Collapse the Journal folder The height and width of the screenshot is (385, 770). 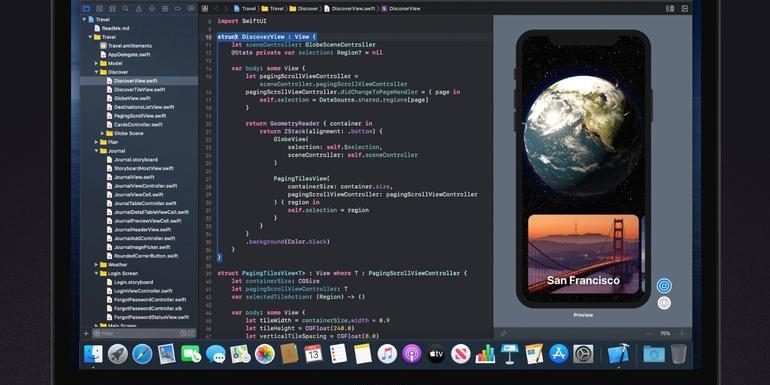point(97,151)
